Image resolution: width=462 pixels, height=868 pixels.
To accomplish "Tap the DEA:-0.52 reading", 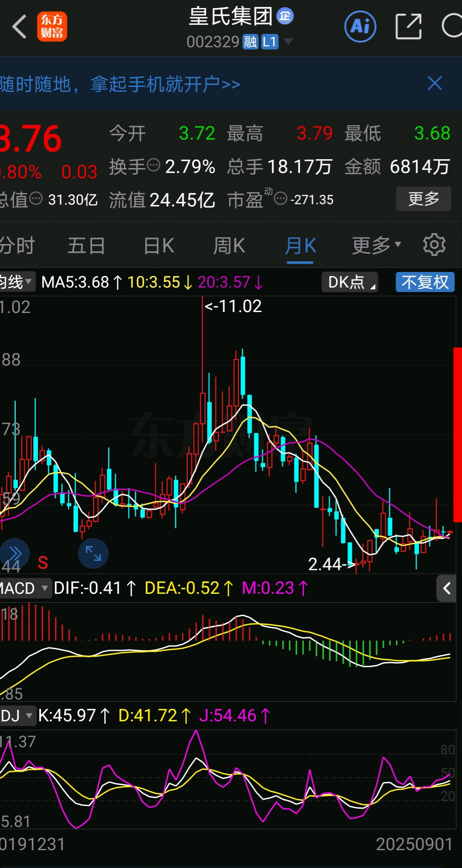I will click(x=189, y=588).
